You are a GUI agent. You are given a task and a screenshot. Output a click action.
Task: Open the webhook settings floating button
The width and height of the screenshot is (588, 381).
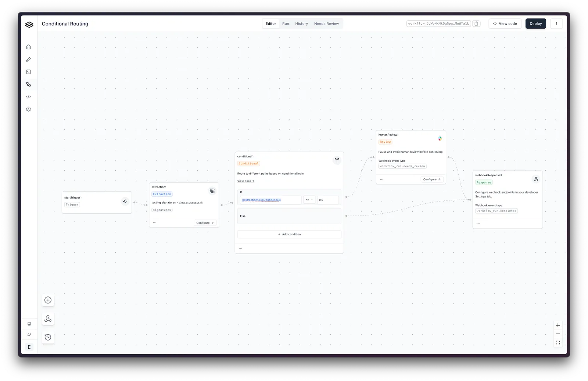point(48,319)
